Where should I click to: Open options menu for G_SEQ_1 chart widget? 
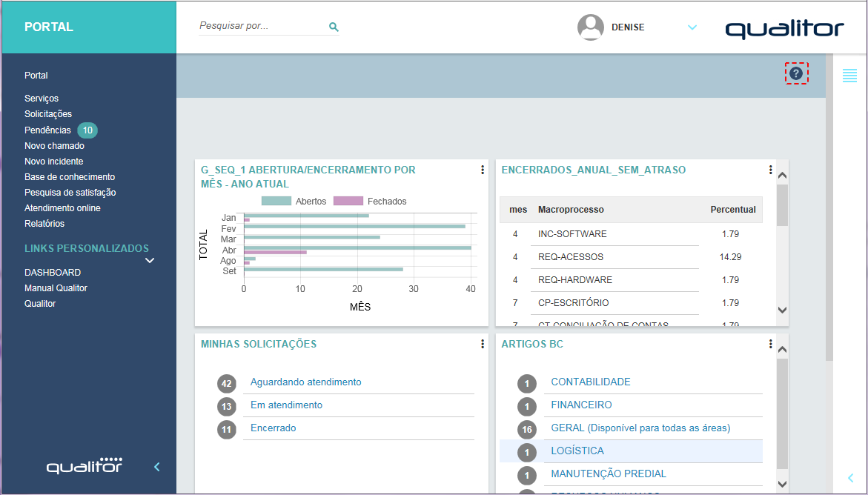click(x=483, y=170)
